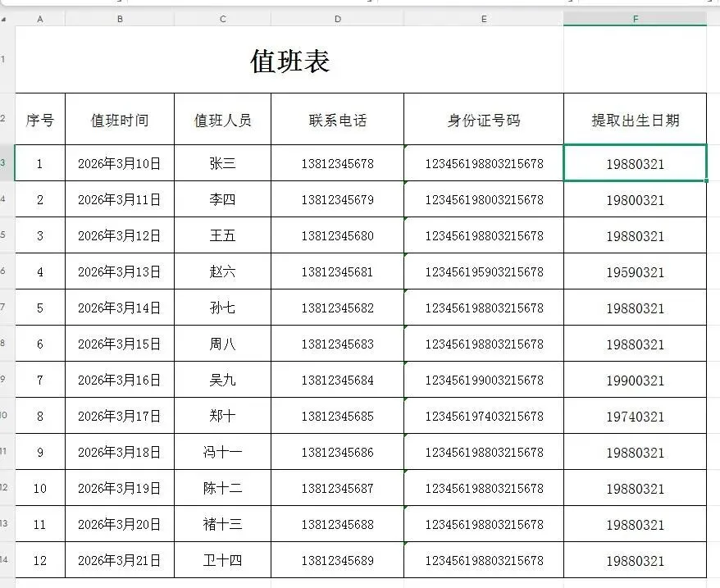
Task: Click the 序号 header cell
Action: tap(40, 119)
